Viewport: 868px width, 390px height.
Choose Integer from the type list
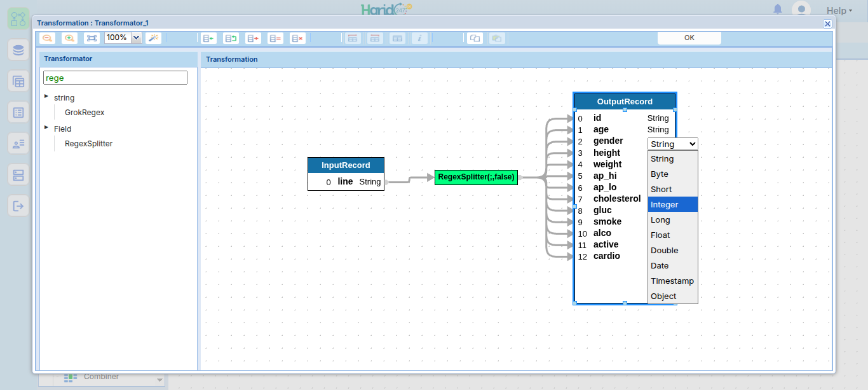(x=673, y=204)
